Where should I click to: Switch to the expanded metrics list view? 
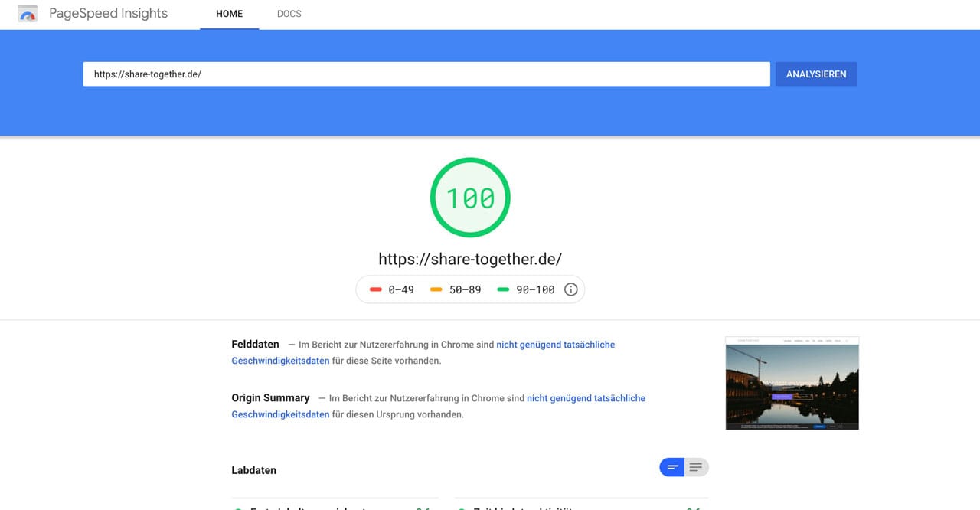(x=696, y=467)
